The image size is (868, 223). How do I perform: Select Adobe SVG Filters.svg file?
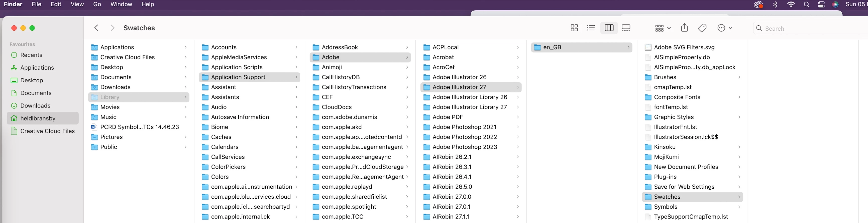(692, 47)
